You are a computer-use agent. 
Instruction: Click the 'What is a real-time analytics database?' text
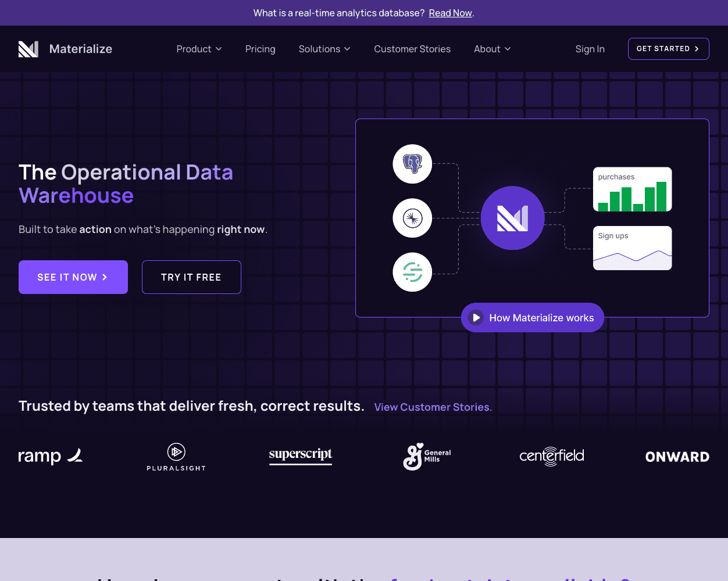(x=339, y=13)
